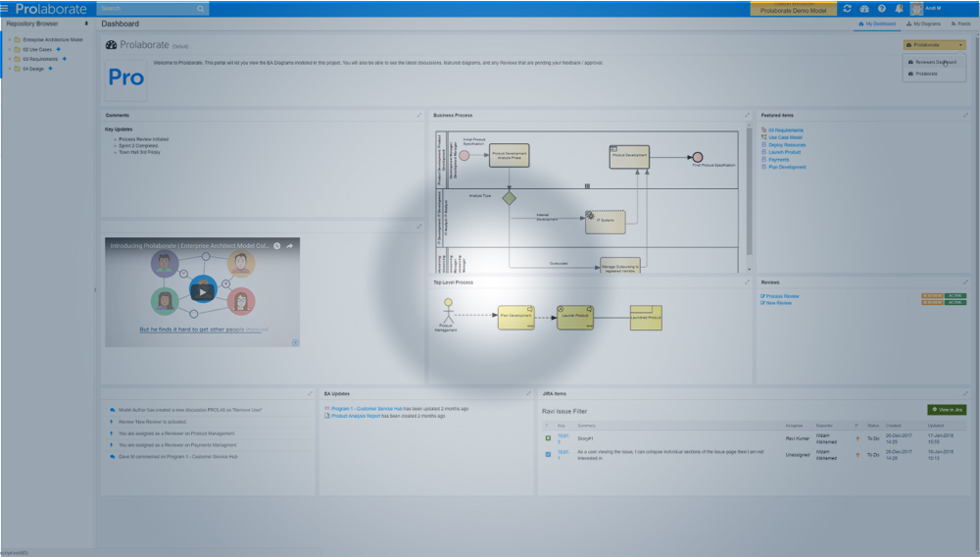The image size is (980, 557).
Task: Click the Launched Product element in Top Level Process
Action: pyautogui.click(x=646, y=318)
